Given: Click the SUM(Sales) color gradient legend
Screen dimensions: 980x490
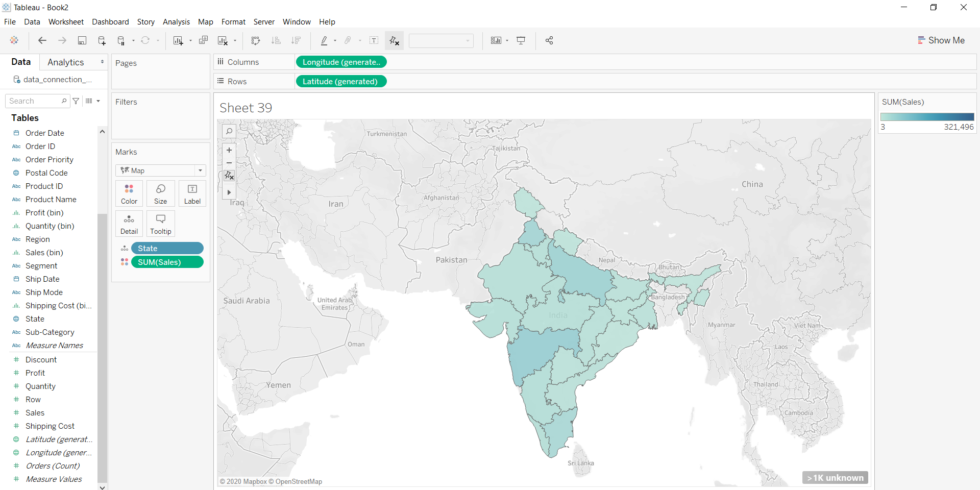Looking at the screenshot, I should 927,117.
